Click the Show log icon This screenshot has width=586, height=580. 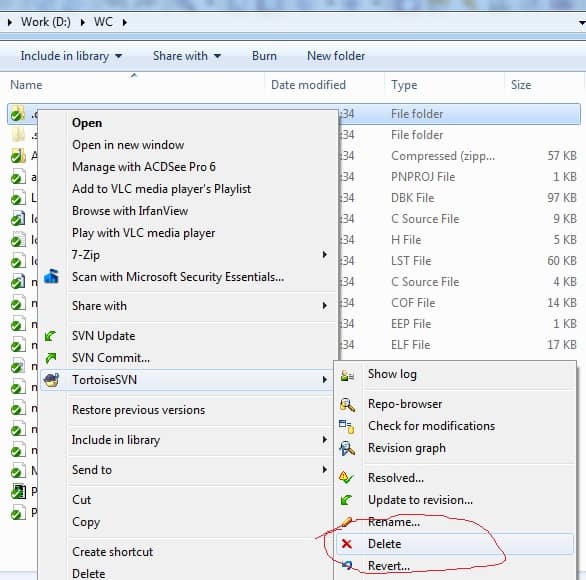347,374
